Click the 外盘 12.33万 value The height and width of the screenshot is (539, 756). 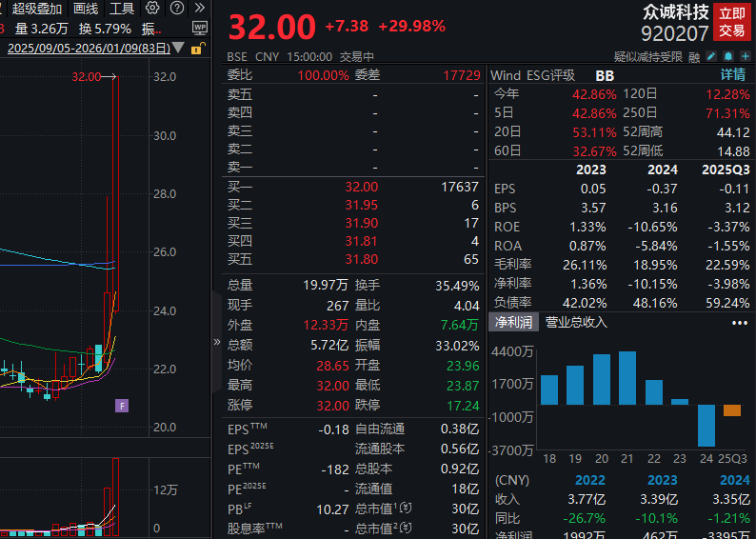tap(326, 325)
